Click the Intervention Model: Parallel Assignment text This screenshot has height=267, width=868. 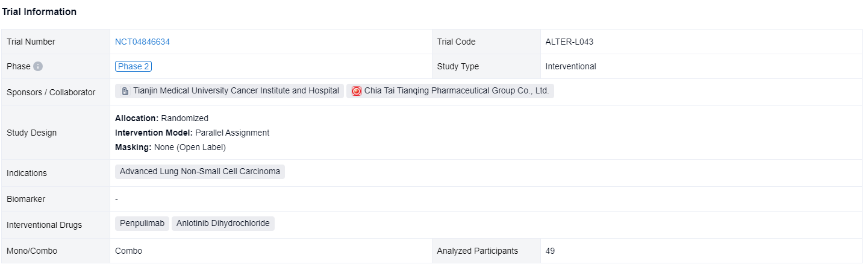point(192,133)
